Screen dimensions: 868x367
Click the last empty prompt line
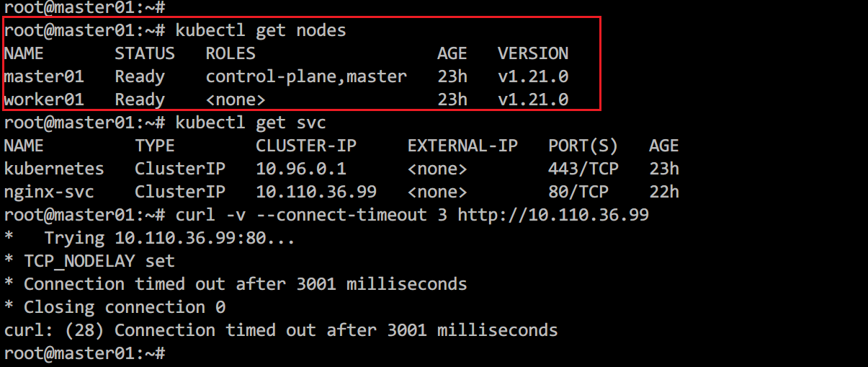pyautogui.click(x=84, y=353)
